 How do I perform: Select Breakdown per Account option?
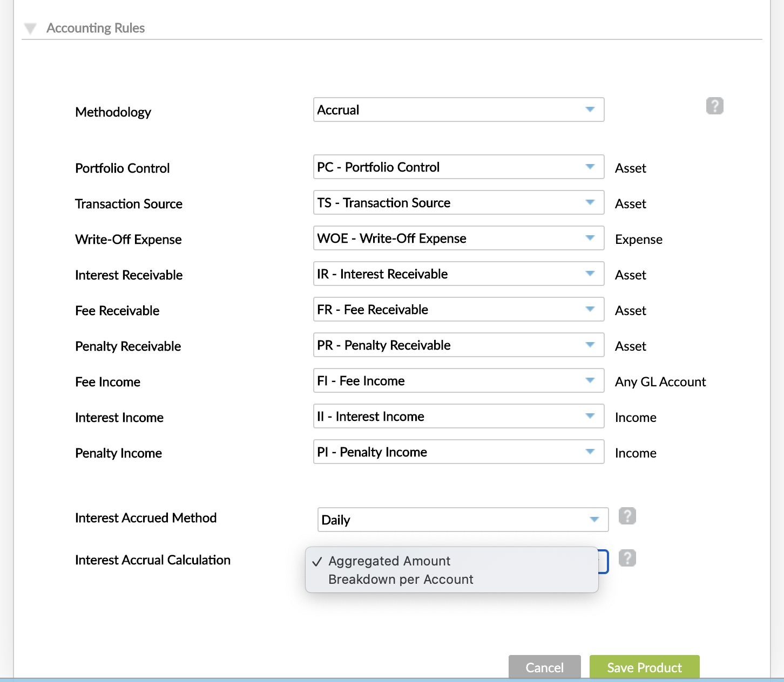(401, 579)
